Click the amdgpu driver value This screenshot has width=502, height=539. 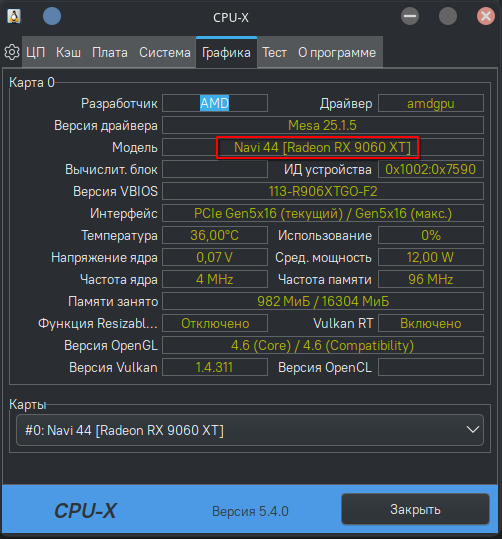431,103
